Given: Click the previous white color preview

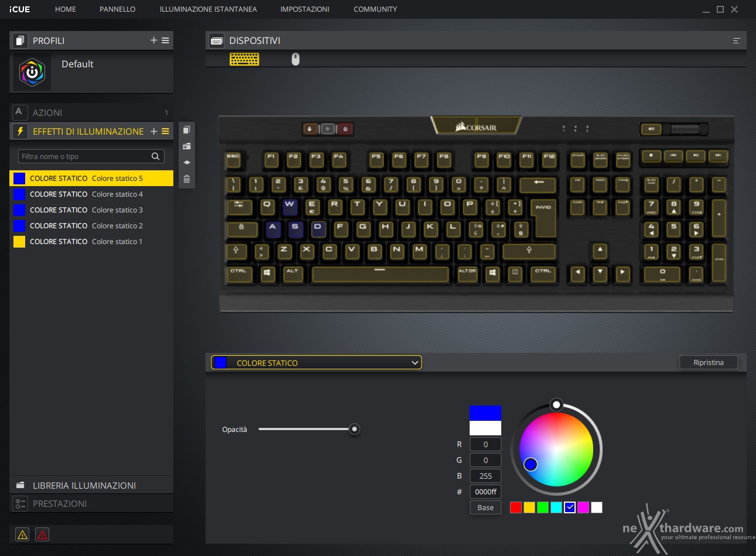Looking at the screenshot, I should pos(485,428).
